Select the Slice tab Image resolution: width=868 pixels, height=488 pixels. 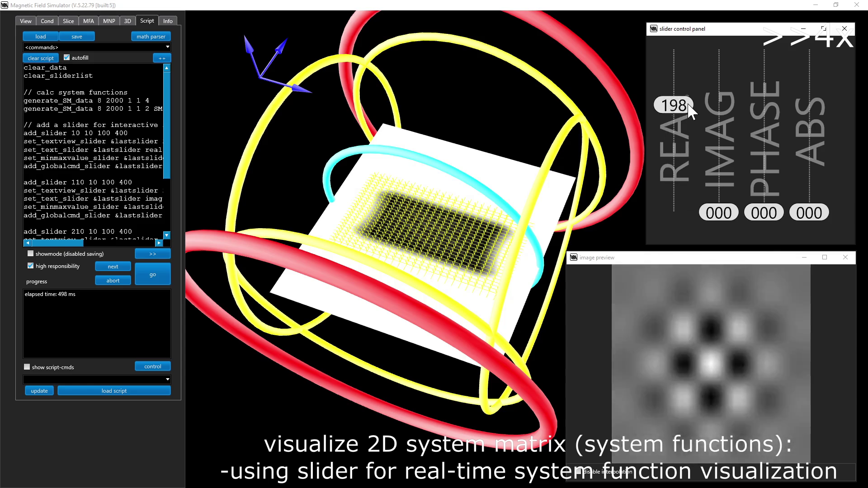(68, 21)
